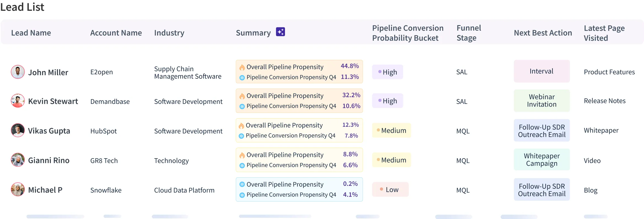Click Follow-Up SDR Outreach Email for Vikas Gupta
644x219 pixels.
(541, 131)
